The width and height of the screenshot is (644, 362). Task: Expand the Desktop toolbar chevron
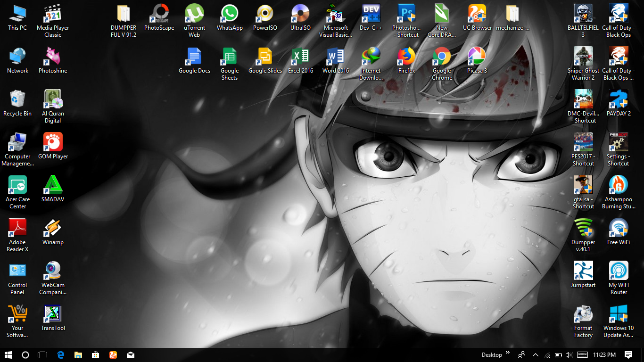pyautogui.click(x=508, y=353)
